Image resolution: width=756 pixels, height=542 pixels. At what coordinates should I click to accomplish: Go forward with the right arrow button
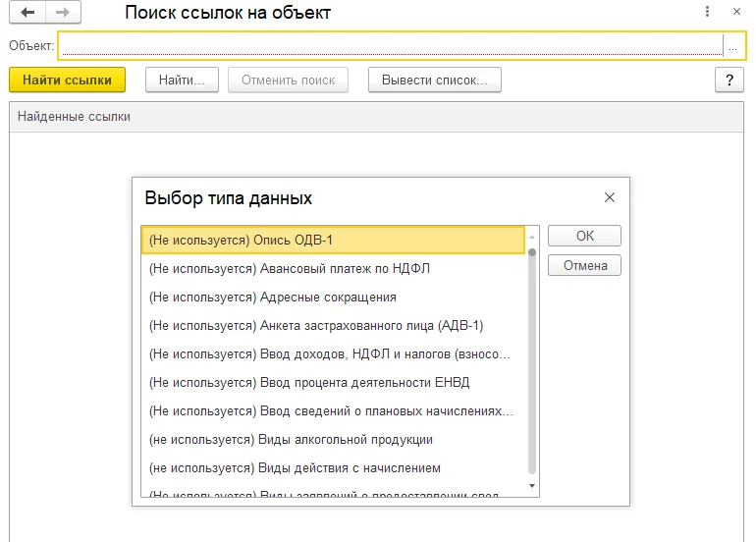click(63, 12)
